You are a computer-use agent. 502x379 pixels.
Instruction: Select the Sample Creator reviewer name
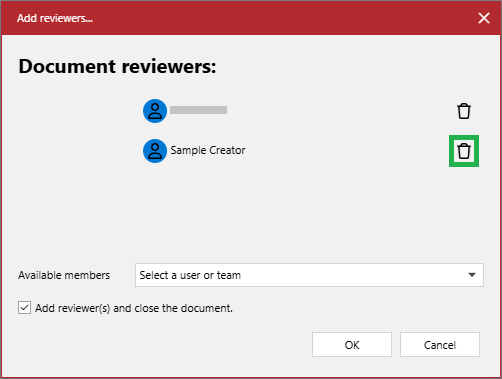[x=208, y=150]
